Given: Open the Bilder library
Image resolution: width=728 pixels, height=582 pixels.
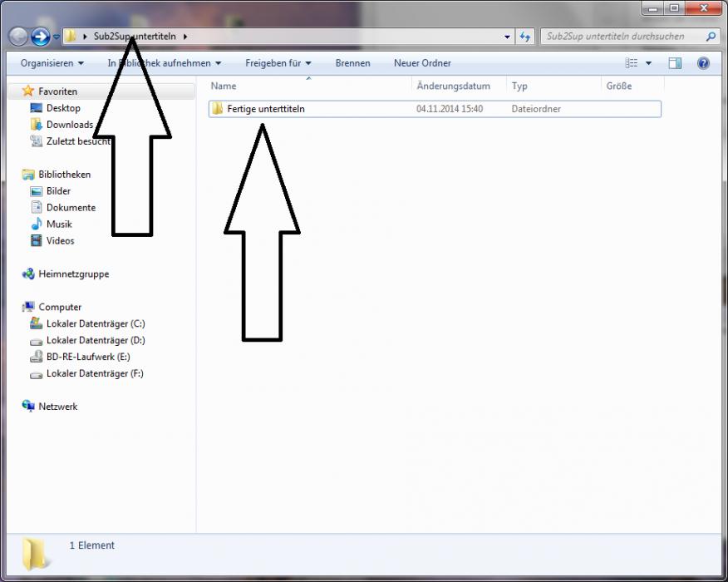Looking at the screenshot, I should click(58, 191).
